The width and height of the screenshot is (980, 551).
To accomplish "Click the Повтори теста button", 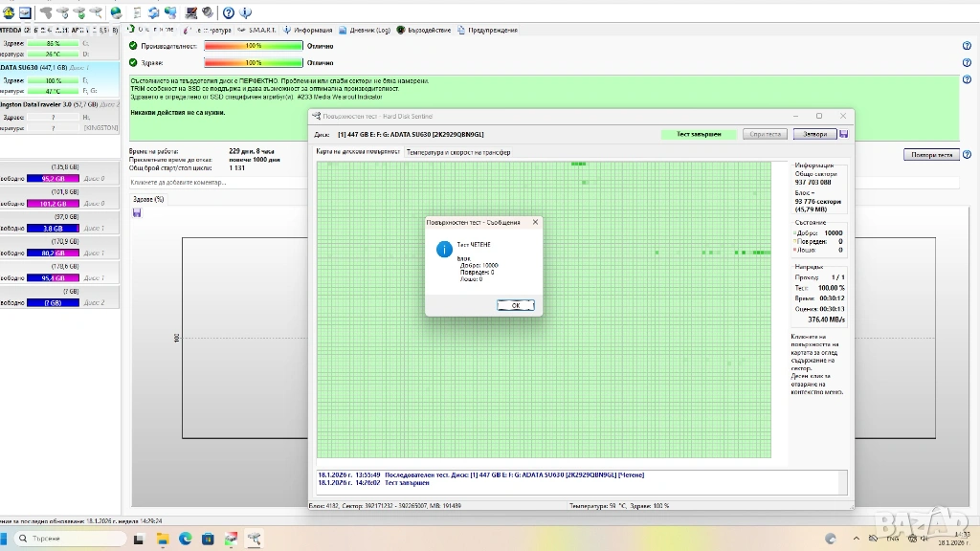I will pyautogui.click(x=930, y=155).
